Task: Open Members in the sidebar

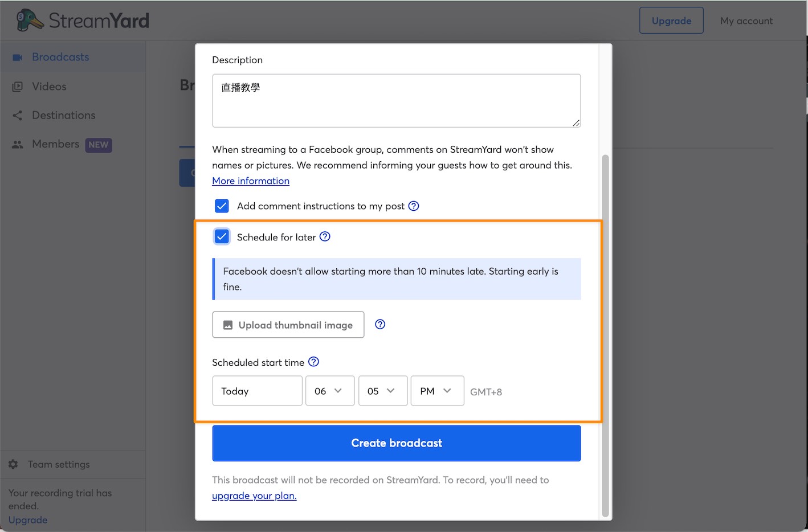Action: [55, 144]
